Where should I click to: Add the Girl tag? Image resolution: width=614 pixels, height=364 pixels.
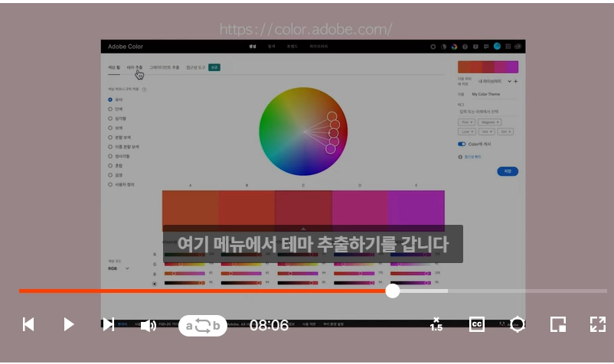[505, 132]
